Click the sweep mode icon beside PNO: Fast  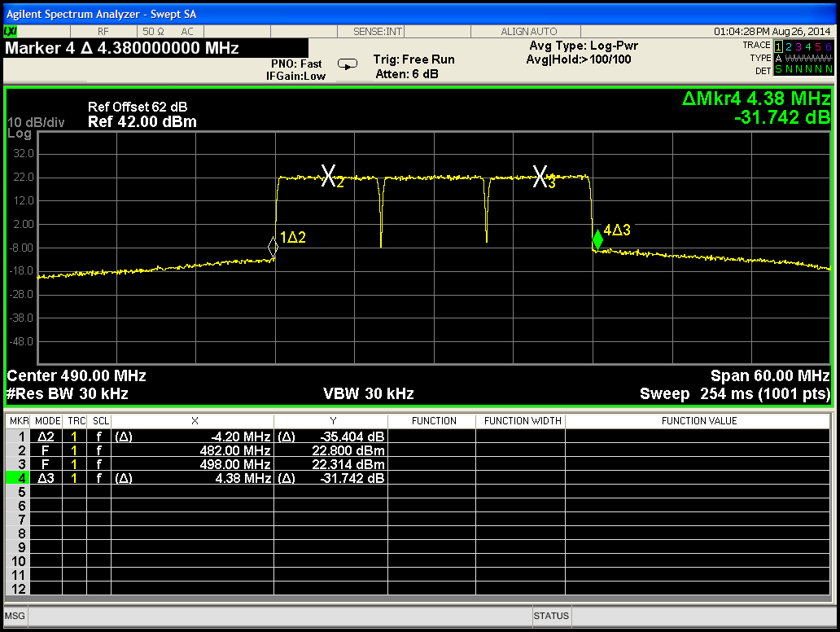(348, 64)
